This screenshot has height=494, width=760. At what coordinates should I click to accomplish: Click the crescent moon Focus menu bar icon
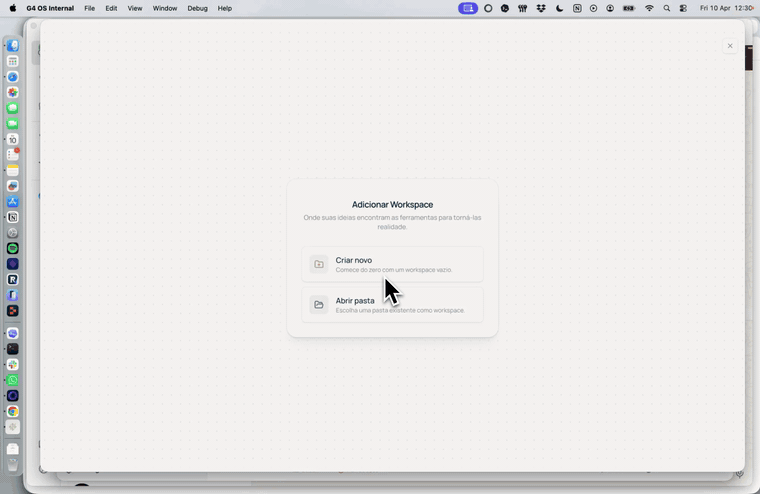(559, 8)
